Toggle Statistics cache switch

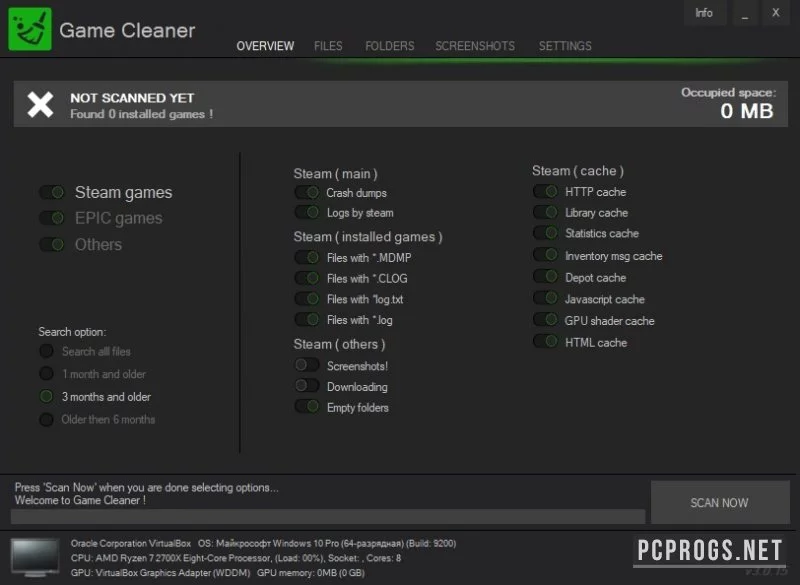pos(545,233)
